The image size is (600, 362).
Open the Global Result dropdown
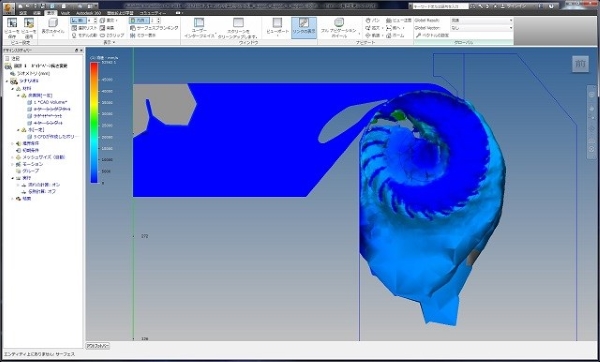(x=481, y=20)
